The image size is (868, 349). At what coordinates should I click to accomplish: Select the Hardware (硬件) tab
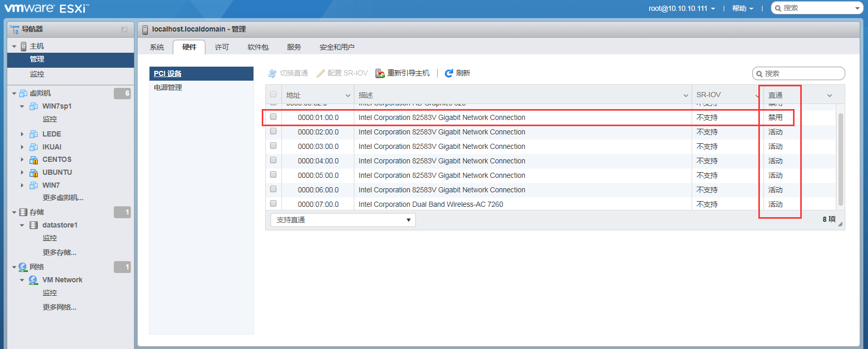[x=189, y=48]
